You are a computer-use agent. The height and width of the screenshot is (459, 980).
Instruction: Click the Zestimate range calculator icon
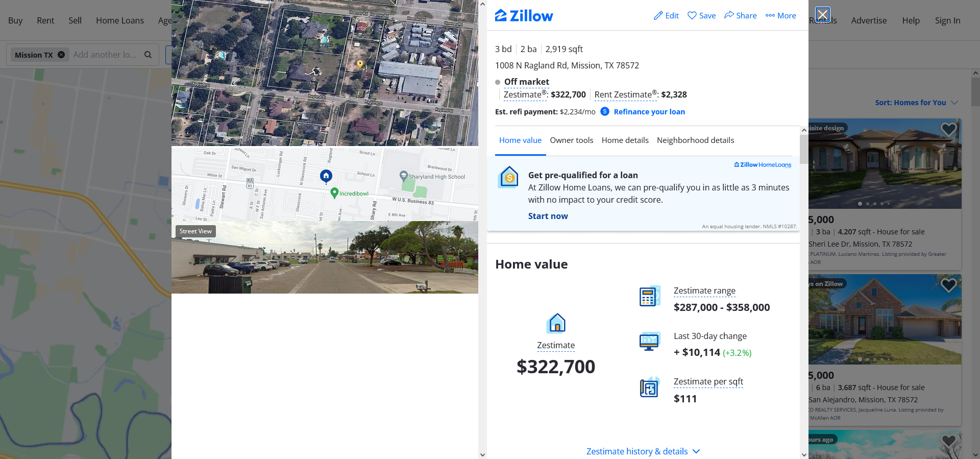coord(650,296)
